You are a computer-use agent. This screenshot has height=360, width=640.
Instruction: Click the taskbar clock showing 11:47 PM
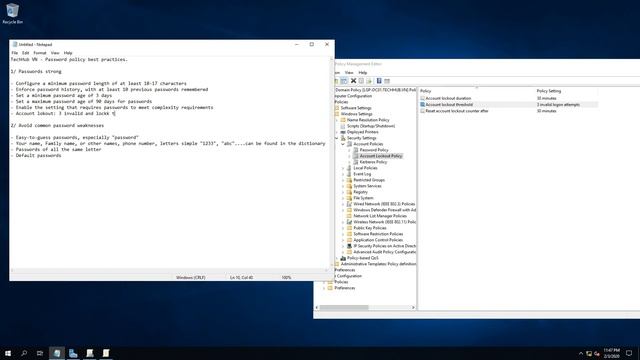coord(611,353)
